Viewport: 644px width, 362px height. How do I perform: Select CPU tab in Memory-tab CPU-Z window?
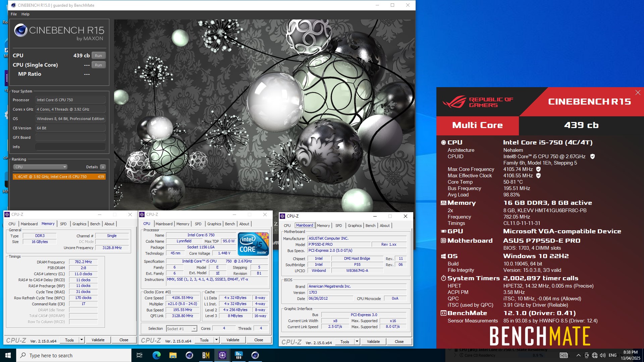[x=12, y=224]
